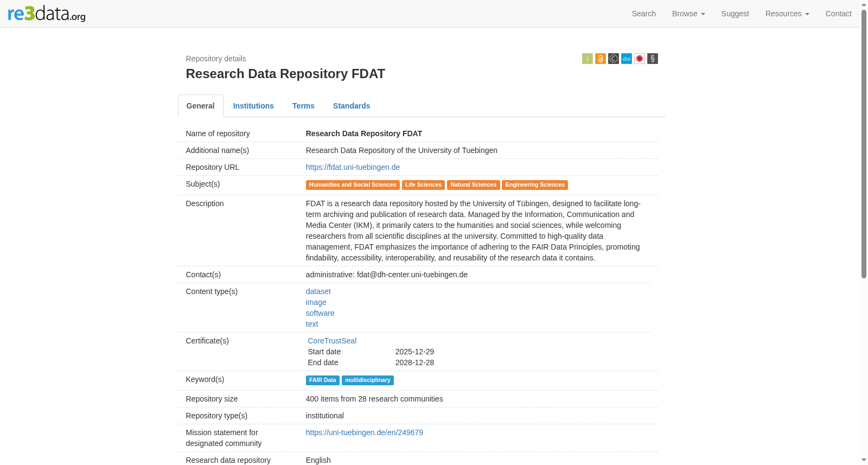Image resolution: width=868 pixels, height=465 pixels.
Task: Go to the re3data.org home logo
Action: coord(47,14)
